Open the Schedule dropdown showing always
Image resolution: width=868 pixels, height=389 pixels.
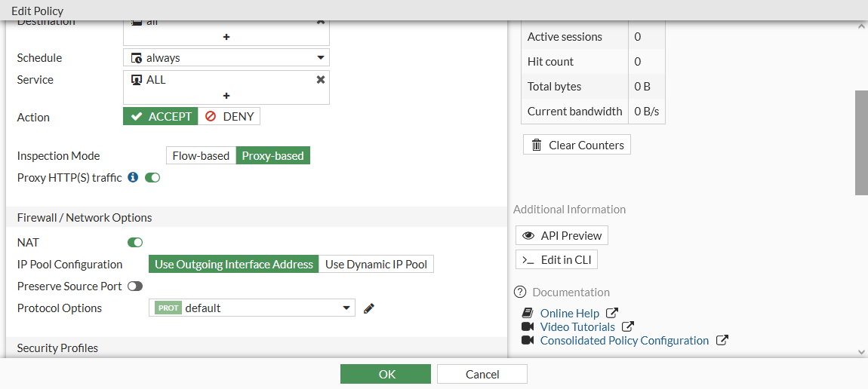[x=226, y=58]
